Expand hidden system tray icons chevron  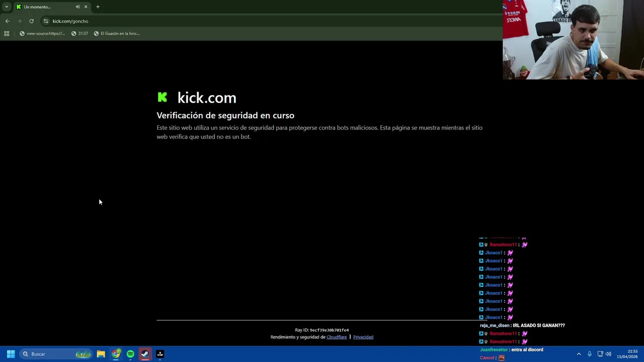[579, 354]
